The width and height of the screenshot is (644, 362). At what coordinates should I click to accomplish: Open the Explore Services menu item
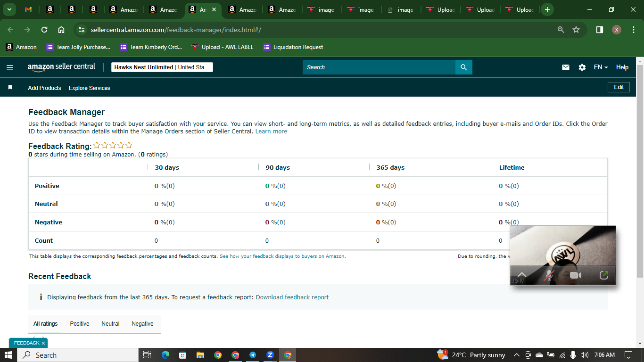coord(90,88)
